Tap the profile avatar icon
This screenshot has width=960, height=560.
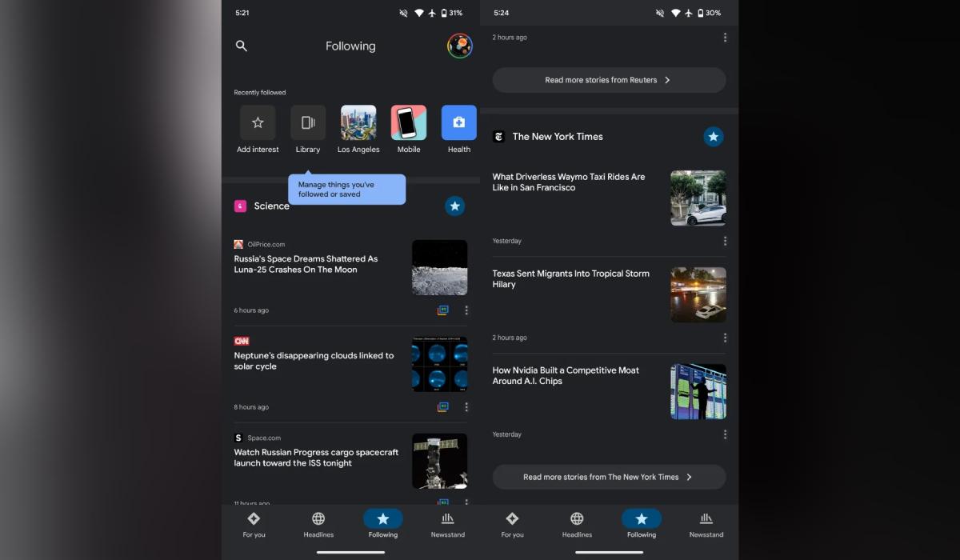pos(459,46)
